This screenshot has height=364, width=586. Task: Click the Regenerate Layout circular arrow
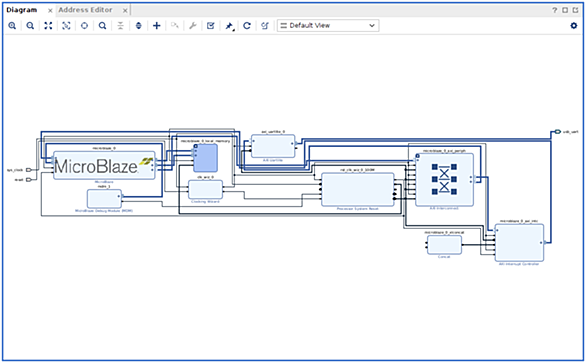click(247, 26)
